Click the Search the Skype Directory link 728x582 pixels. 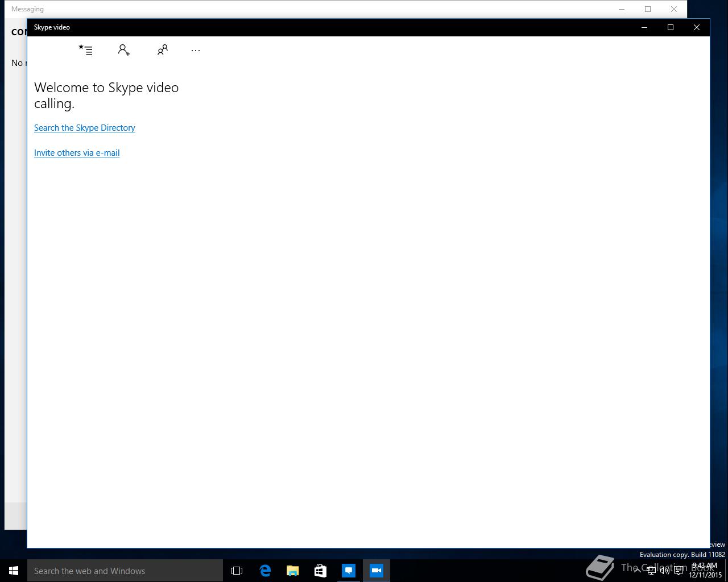[x=85, y=128]
